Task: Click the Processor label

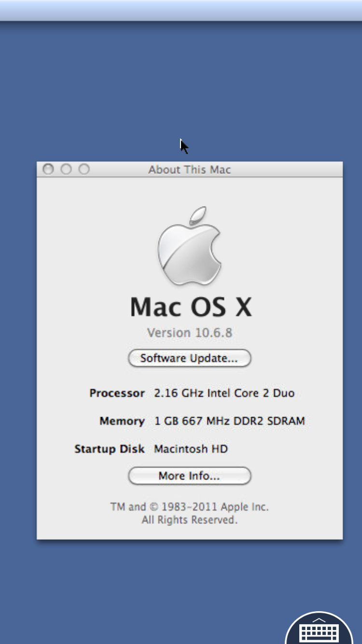Action: pyautogui.click(x=117, y=393)
